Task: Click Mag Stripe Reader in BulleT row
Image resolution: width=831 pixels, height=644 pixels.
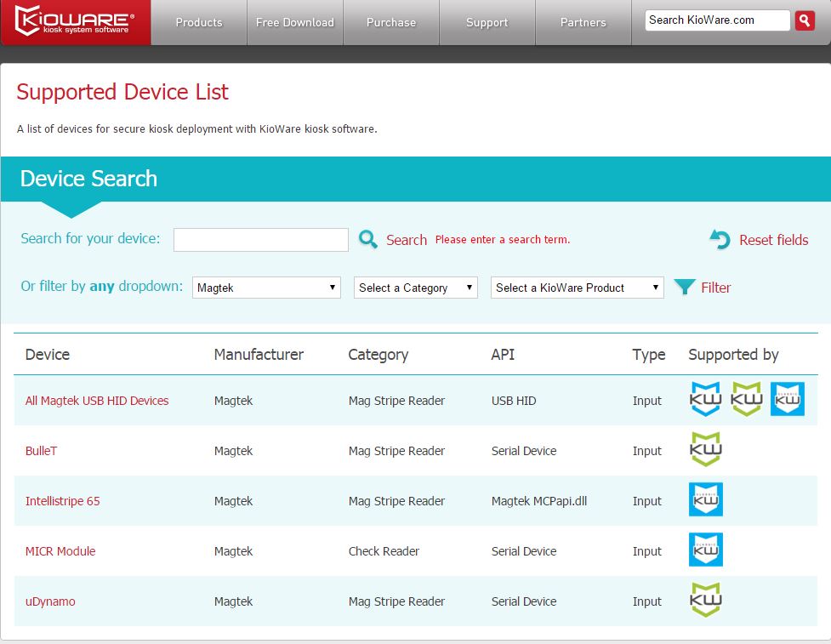Action: tap(396, 451)
